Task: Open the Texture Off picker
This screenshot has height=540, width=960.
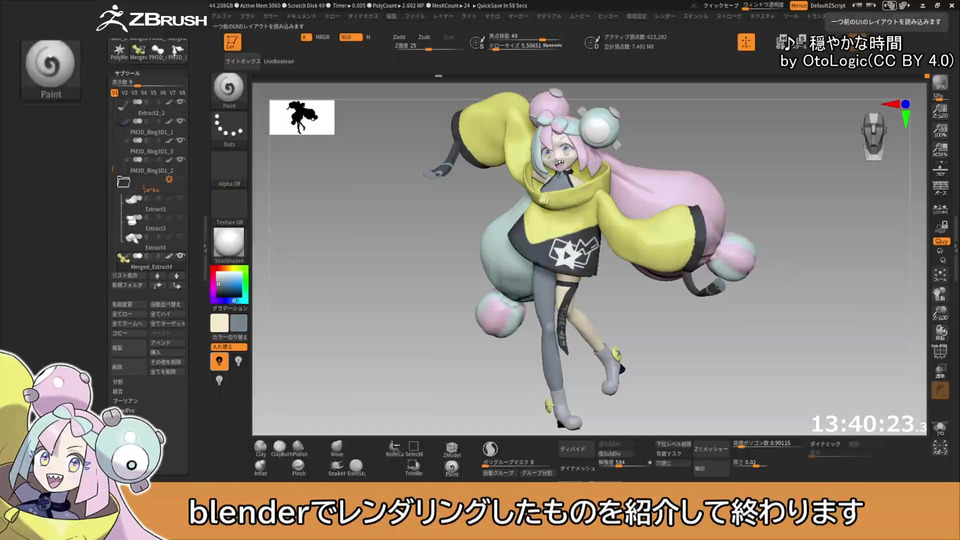Action: tap(229, 208)
